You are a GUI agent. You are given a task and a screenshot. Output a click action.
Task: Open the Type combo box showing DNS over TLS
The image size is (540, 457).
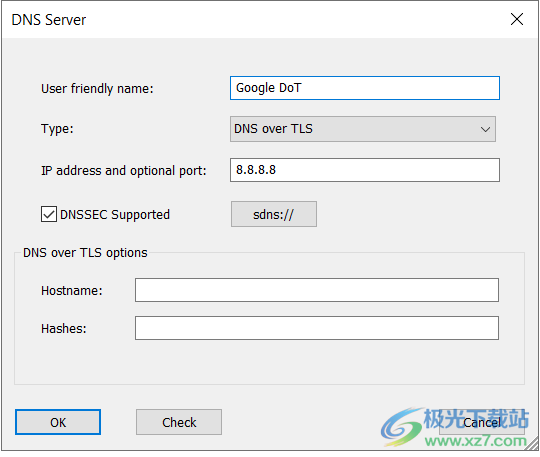point(363,129)
